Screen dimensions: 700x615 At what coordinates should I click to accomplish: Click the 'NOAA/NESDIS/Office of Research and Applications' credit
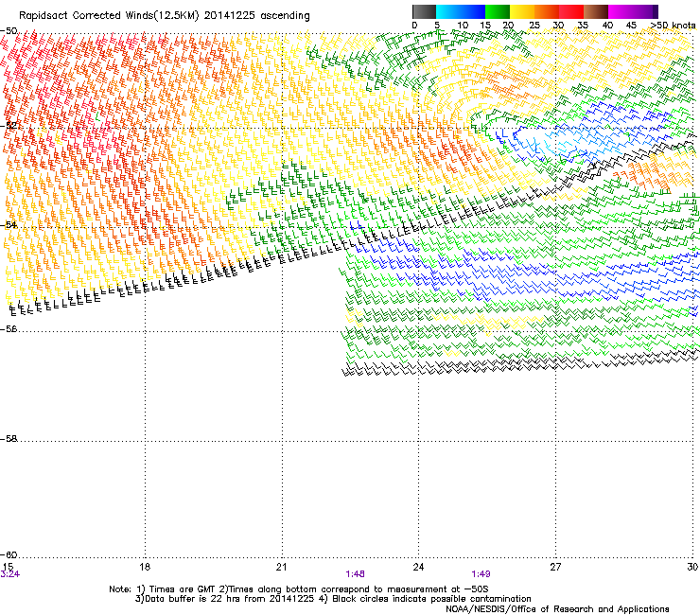[x=557, y=609]
